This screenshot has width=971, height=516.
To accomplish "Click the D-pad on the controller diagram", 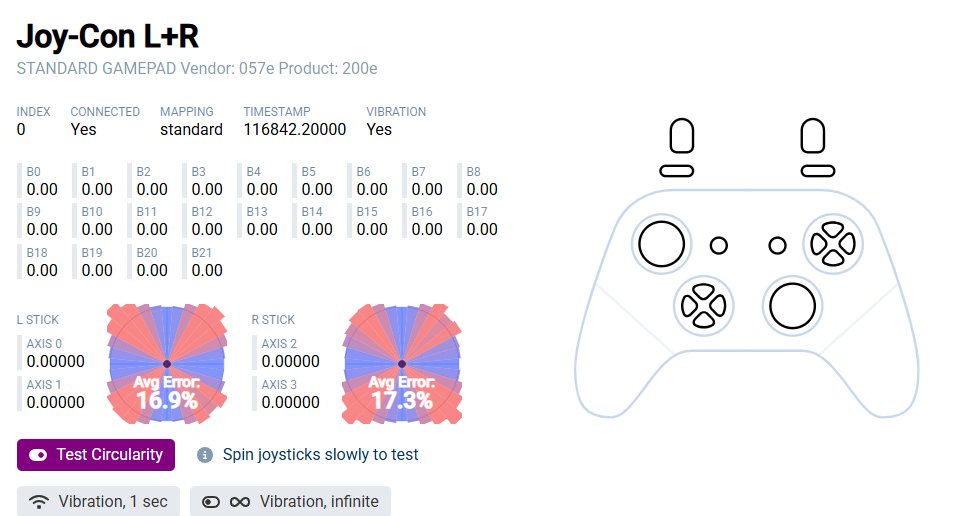I will (703, 304).
